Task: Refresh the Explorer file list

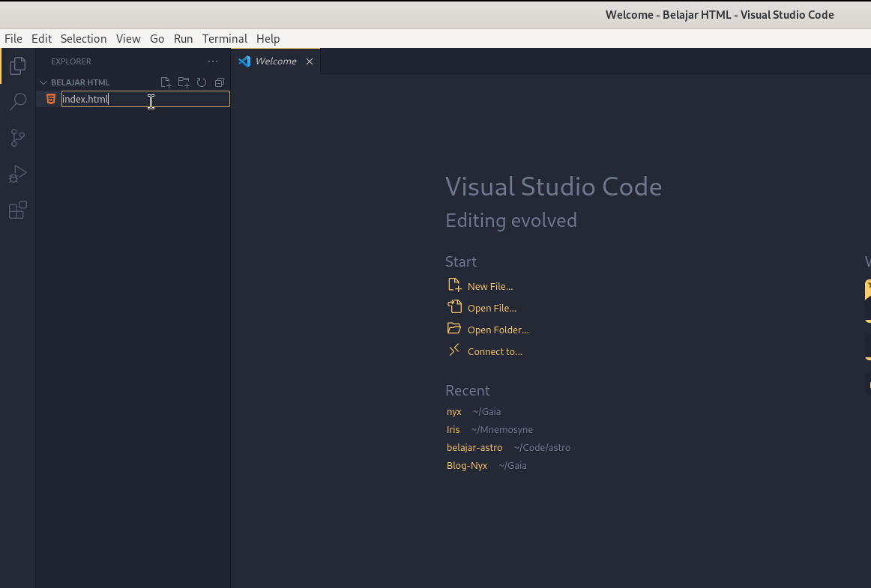Action: [x=202, y=82]
